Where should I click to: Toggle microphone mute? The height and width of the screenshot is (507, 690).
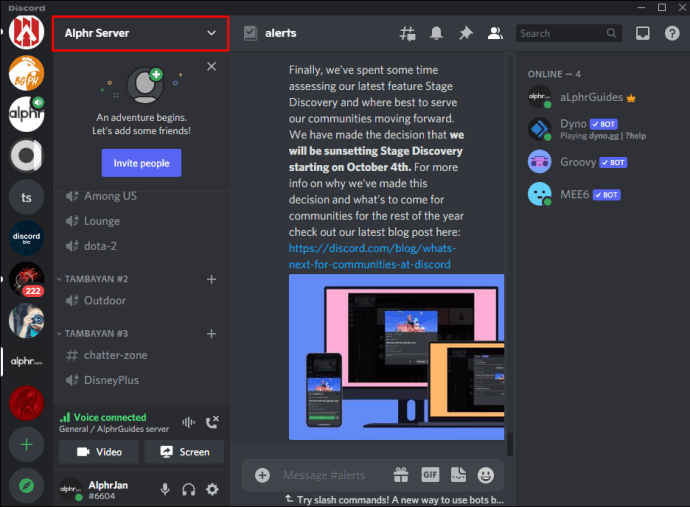pos(165,489)
